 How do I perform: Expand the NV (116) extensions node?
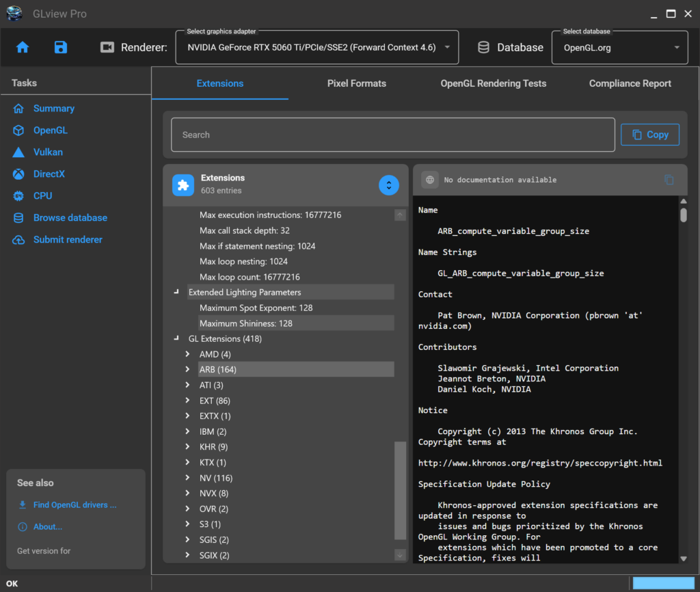pyautogui.click(x=187, y=478)
